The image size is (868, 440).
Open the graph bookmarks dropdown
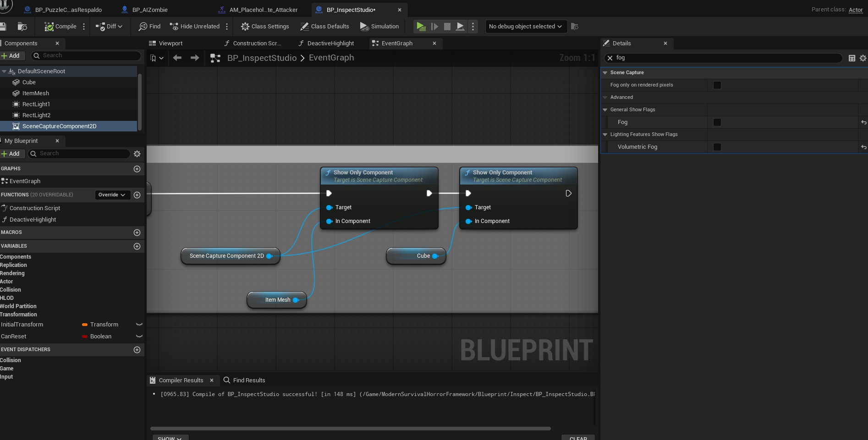(157, 58)
